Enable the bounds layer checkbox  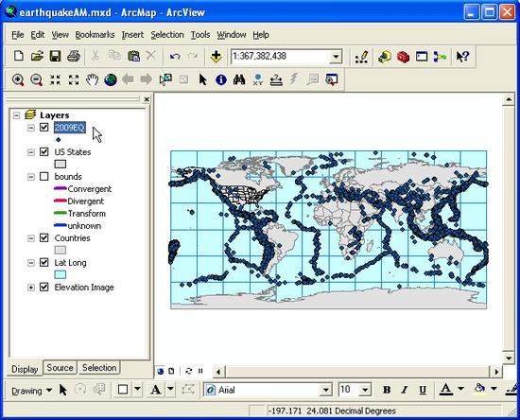click(44, 176)
